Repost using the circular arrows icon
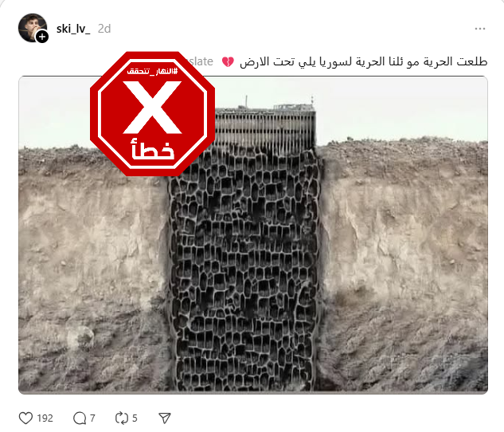The height and width of the screenshot is (432, 504). (122, 418)
